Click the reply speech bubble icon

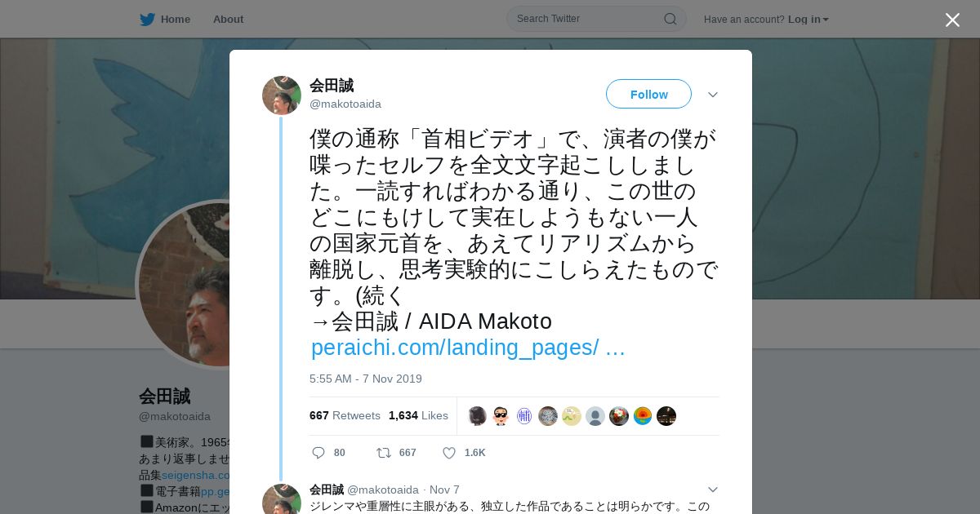(x=318, y=453)
